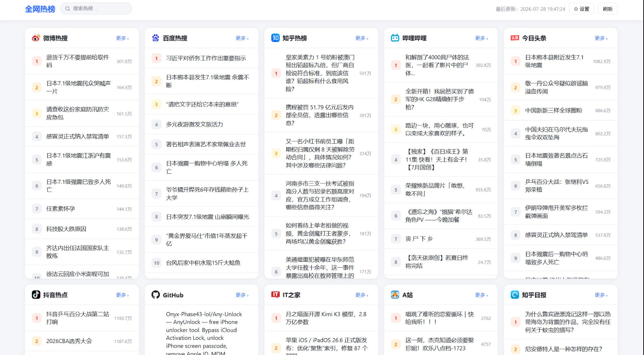Open 齐达内出任法国国家队主教练 item
Viewport: 644px width, 355px height.
pos(82,252)
